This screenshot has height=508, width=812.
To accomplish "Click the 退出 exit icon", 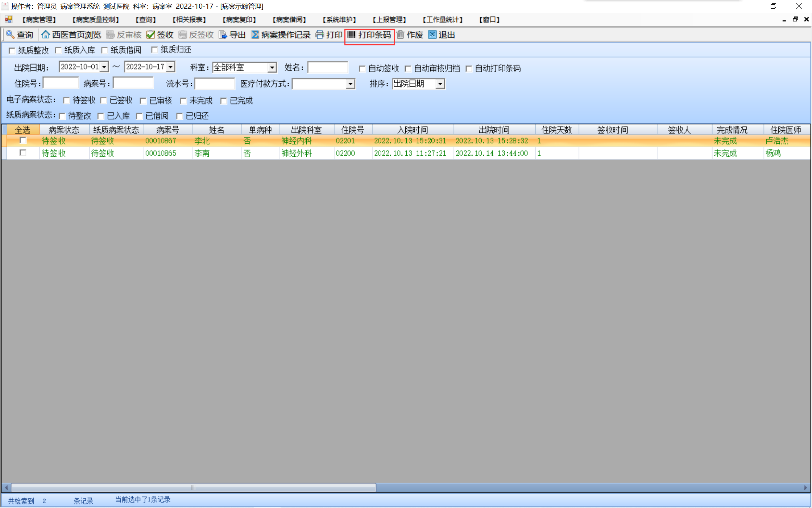I will pos(432,35).
